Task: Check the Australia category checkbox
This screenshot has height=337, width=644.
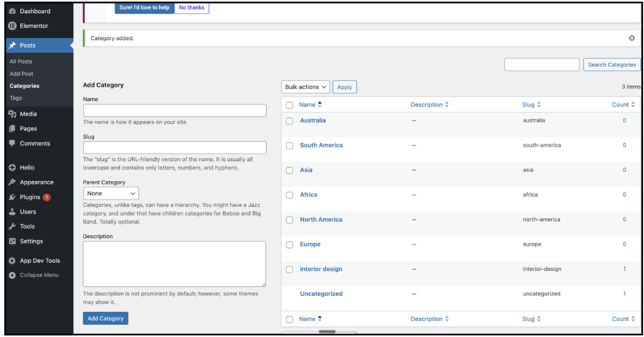Action: [289, 121]
